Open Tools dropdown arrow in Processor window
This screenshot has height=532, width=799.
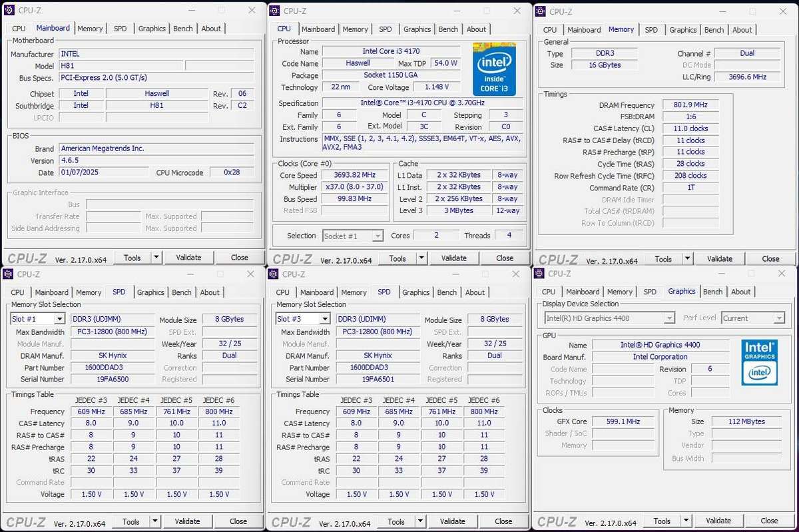tap(421, 258)
